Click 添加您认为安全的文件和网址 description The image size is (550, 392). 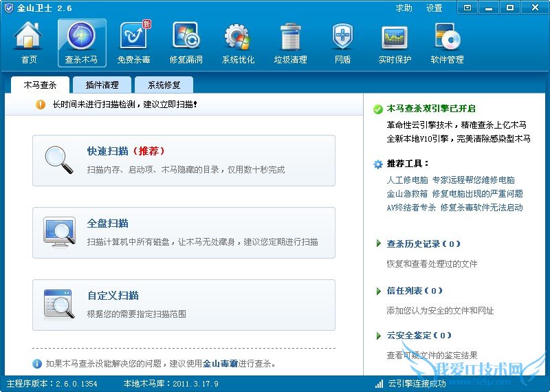[440, 310]
